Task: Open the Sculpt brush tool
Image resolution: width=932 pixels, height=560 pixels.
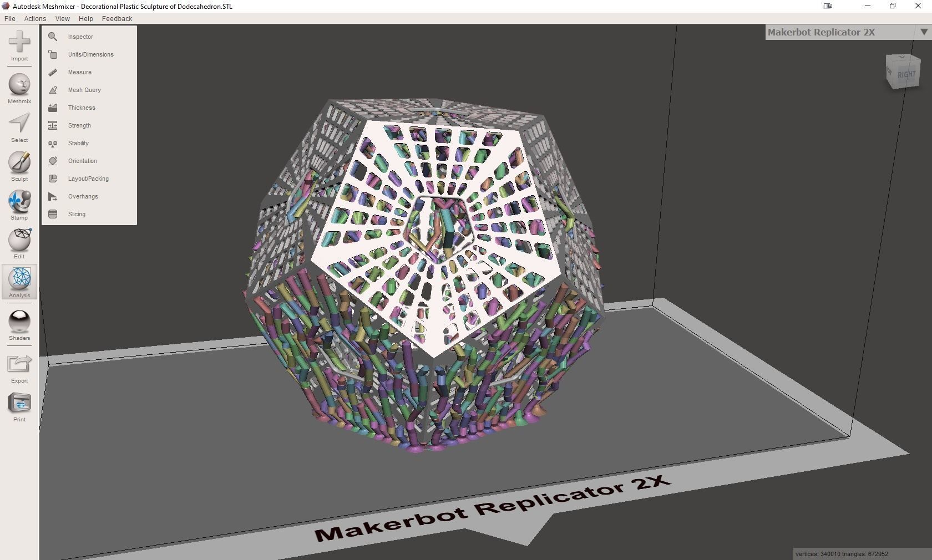Action: 19,162
